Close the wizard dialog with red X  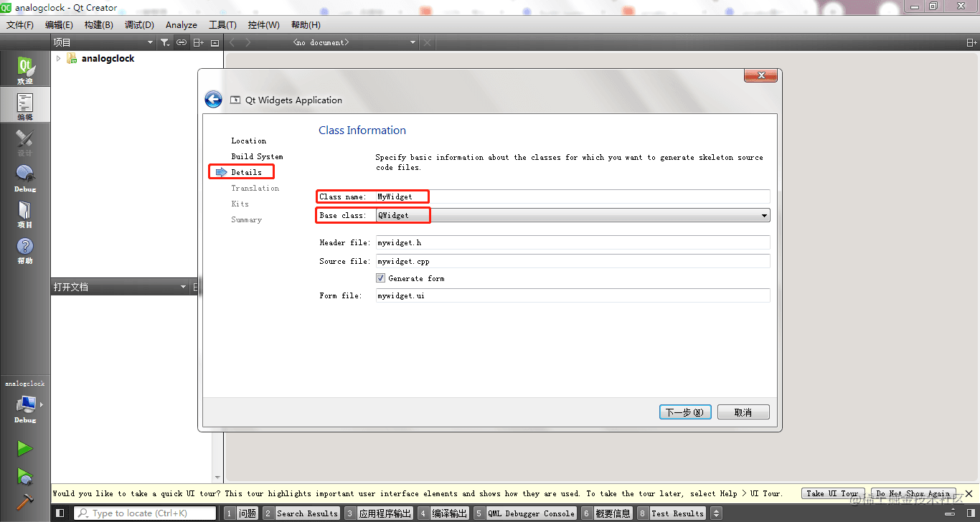click(760, 75)
